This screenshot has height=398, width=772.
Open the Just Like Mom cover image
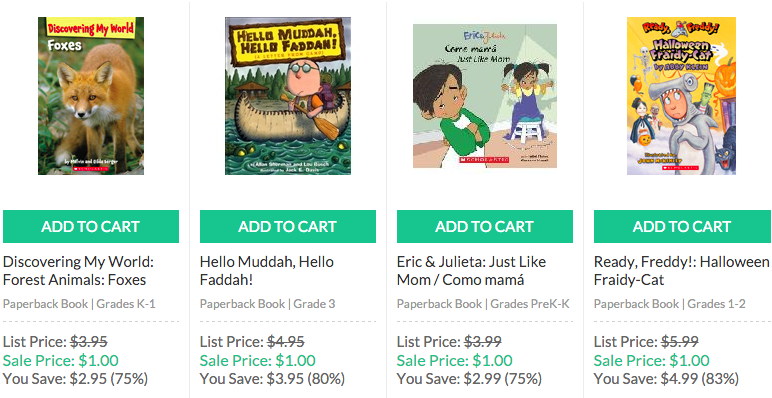(x=485, y=96)
